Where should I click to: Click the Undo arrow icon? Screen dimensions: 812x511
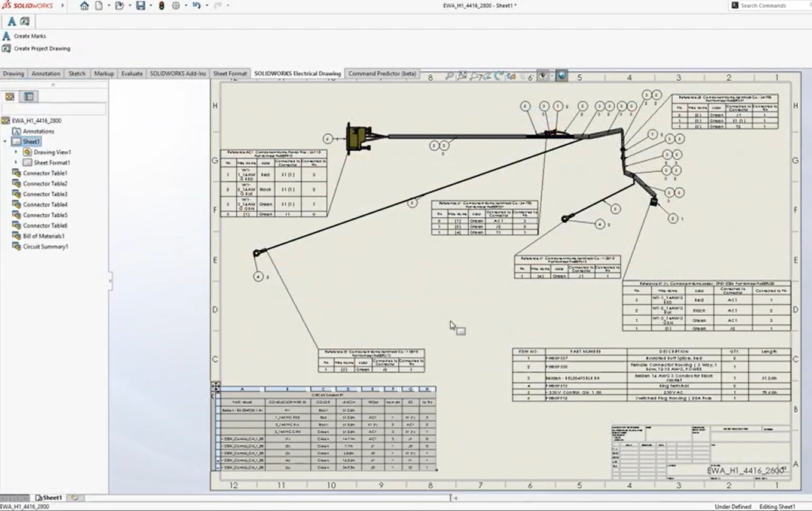pos(196,6)
